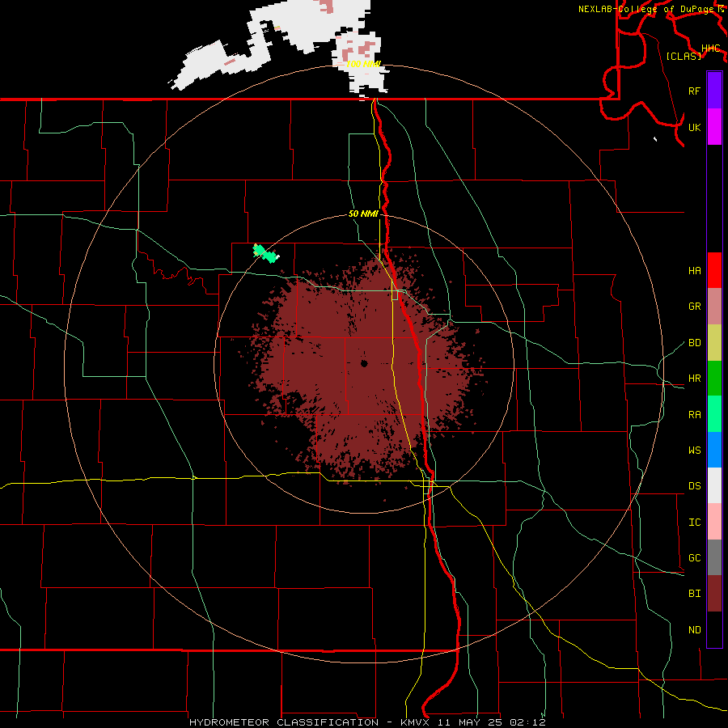Click the ND black legend swatch

pyautogui.click(x=714, y=629)
